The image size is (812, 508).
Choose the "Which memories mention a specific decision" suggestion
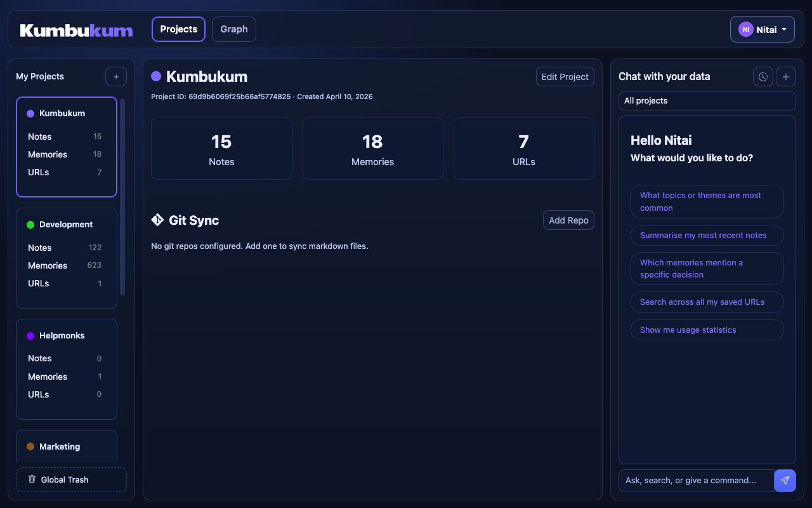[707, 269]
